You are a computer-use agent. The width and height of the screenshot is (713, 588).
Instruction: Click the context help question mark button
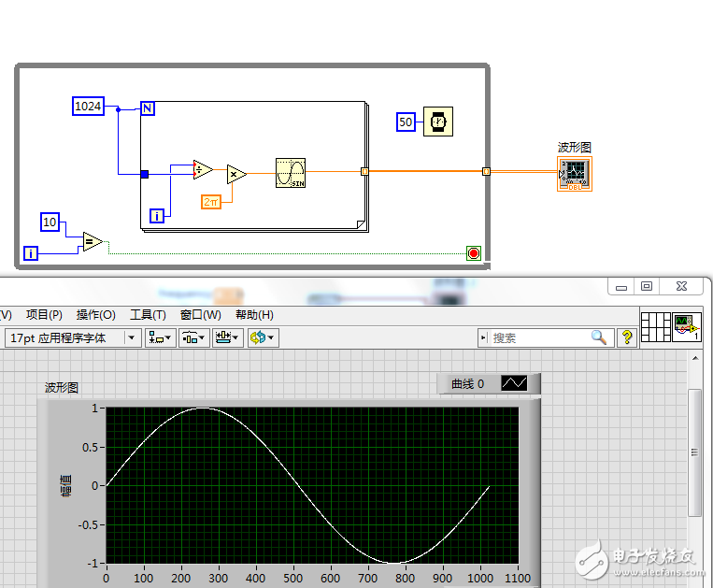(627, 337)
